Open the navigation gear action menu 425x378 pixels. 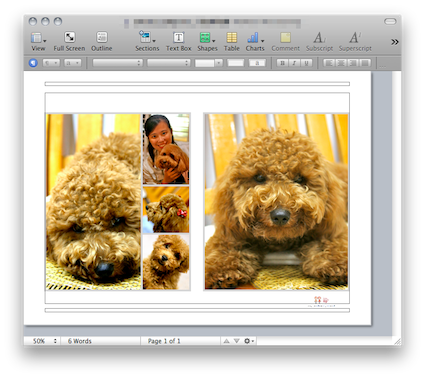(x=249, y=341)
